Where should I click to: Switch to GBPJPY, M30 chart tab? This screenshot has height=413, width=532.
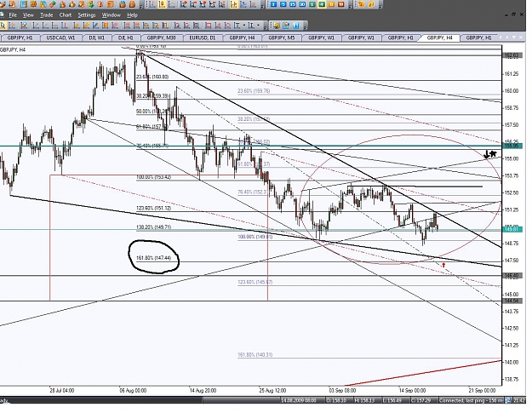(161, 37)
